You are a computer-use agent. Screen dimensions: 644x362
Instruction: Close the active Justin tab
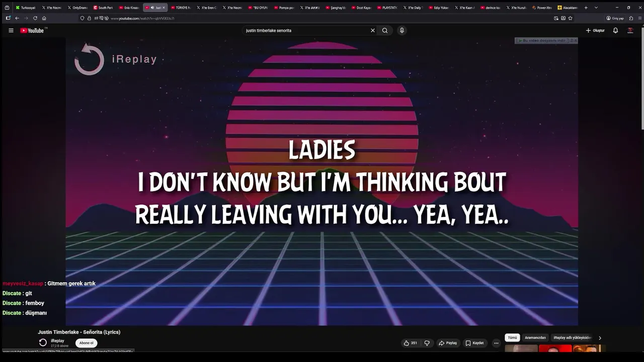[x=164, y=8]
